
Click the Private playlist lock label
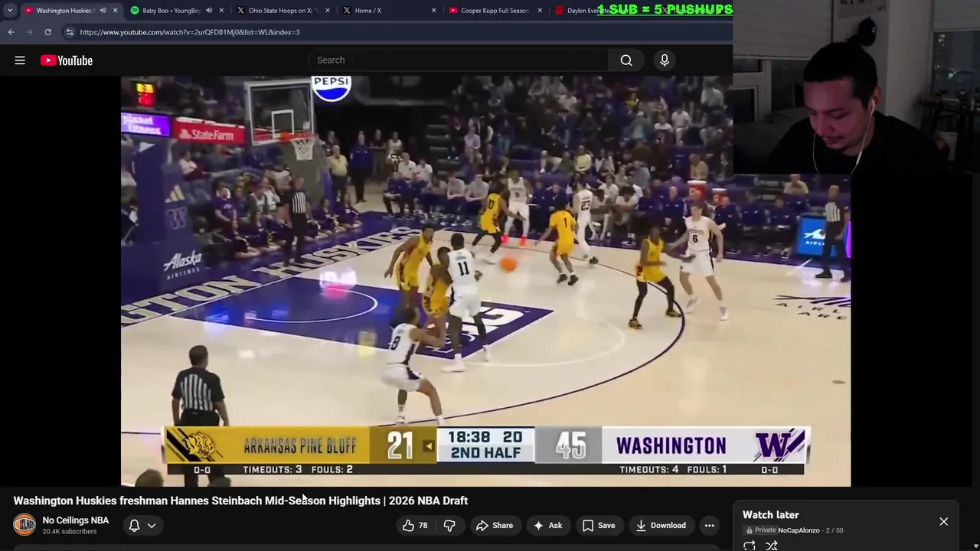[x=761, y=530]
